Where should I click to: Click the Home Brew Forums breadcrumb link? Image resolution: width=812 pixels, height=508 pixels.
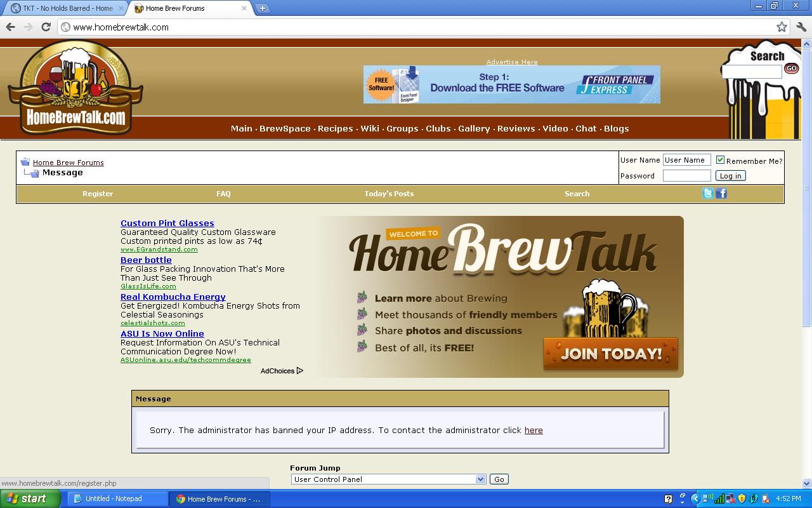pos(69,163)
